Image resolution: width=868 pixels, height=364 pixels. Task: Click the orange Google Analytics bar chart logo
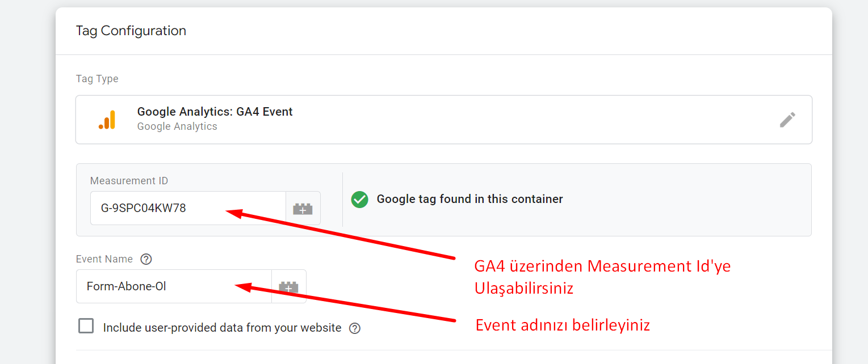click(x=107, y=120)
